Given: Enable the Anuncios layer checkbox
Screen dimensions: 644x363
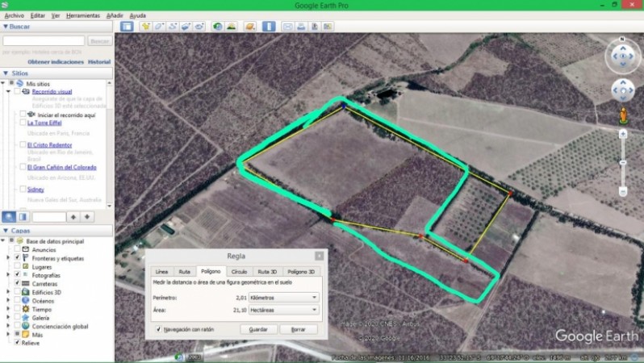Looking at the screenshot, I should click(17, 249).
